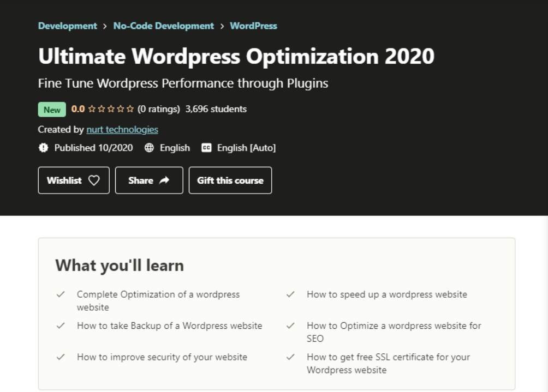The height and width of the screenshot is (392, 548).
Task: Click the publish date alert icon
Action: pos(44,148)
